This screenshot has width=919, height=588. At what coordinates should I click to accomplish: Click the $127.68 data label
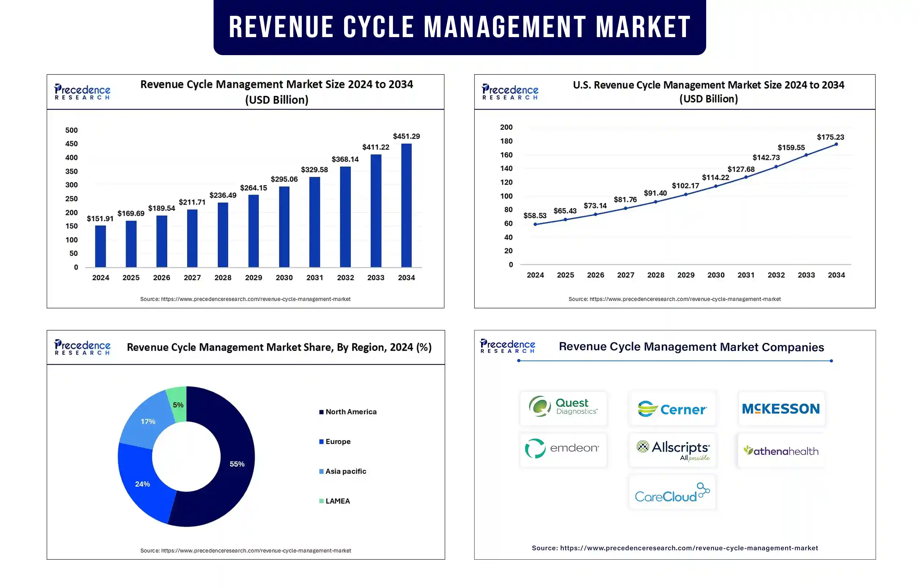(741, 169)
